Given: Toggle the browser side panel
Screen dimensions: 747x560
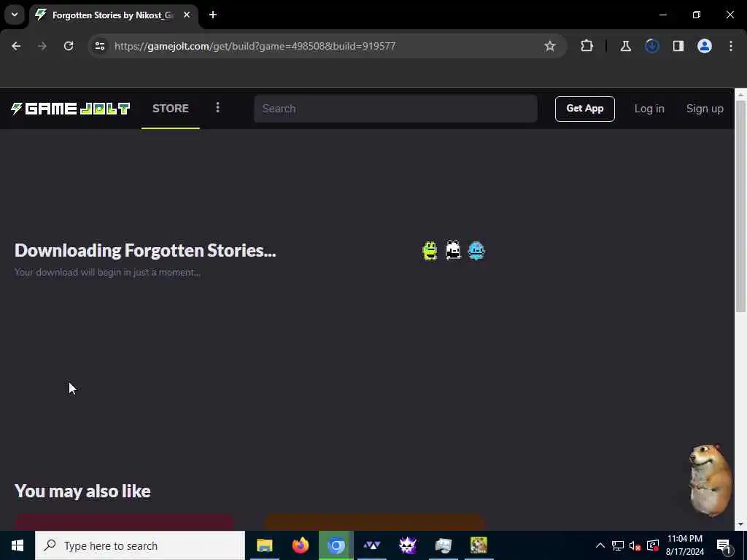Looking at the screenshot, I should tap(678, 46).
